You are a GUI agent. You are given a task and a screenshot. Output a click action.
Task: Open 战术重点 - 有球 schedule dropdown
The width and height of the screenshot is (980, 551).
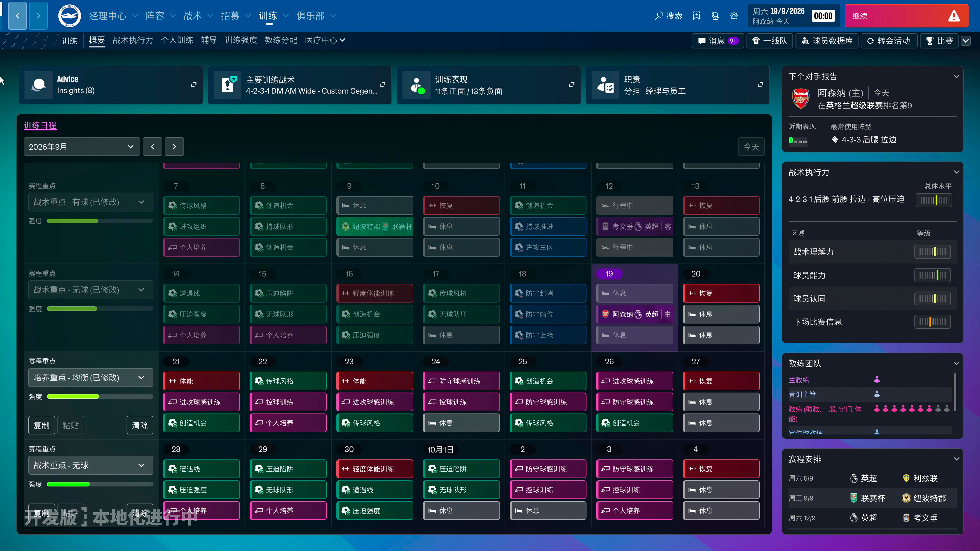pos(91,202)
